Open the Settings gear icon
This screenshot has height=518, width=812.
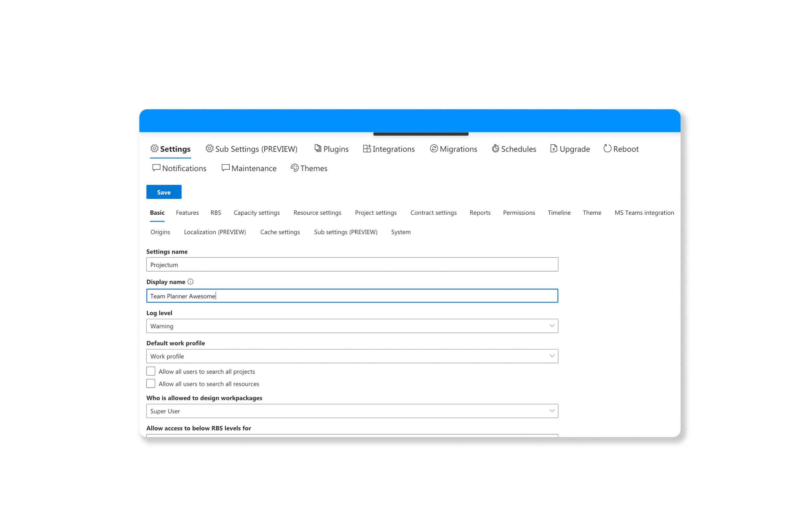[154, 149]
